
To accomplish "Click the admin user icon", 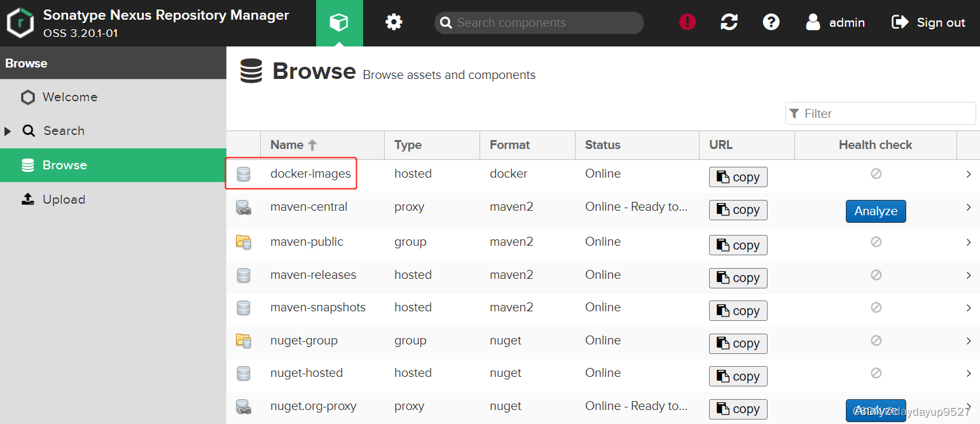I will coord(813,22).
